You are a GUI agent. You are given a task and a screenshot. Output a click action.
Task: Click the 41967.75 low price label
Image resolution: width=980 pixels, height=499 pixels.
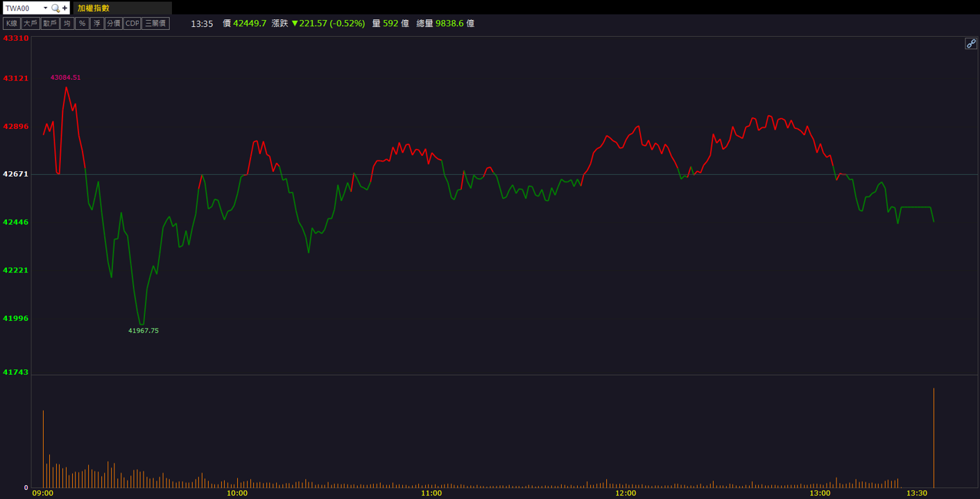[x=144, y=331]
